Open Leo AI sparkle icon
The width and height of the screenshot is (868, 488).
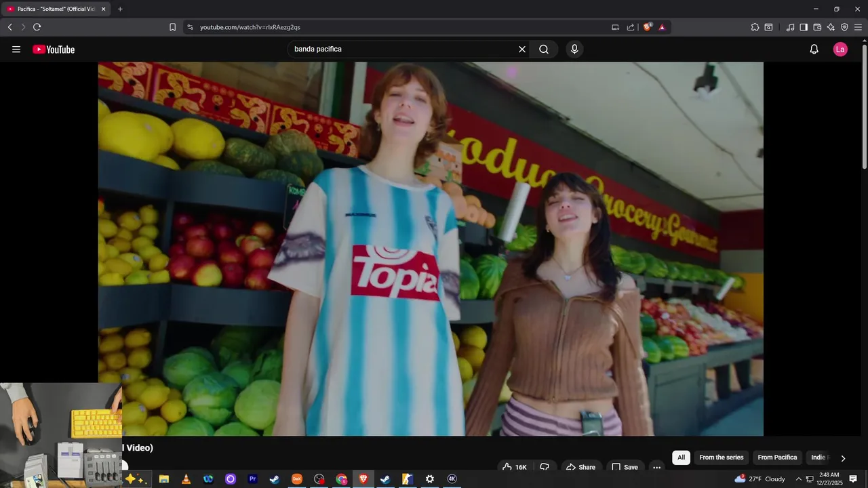831,27
